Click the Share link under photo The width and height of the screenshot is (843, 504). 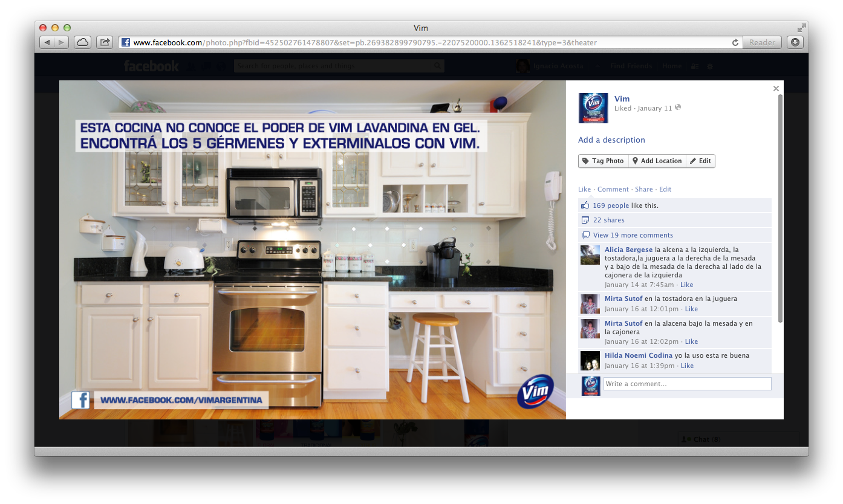pyautogui.click(x=644, y=189)
